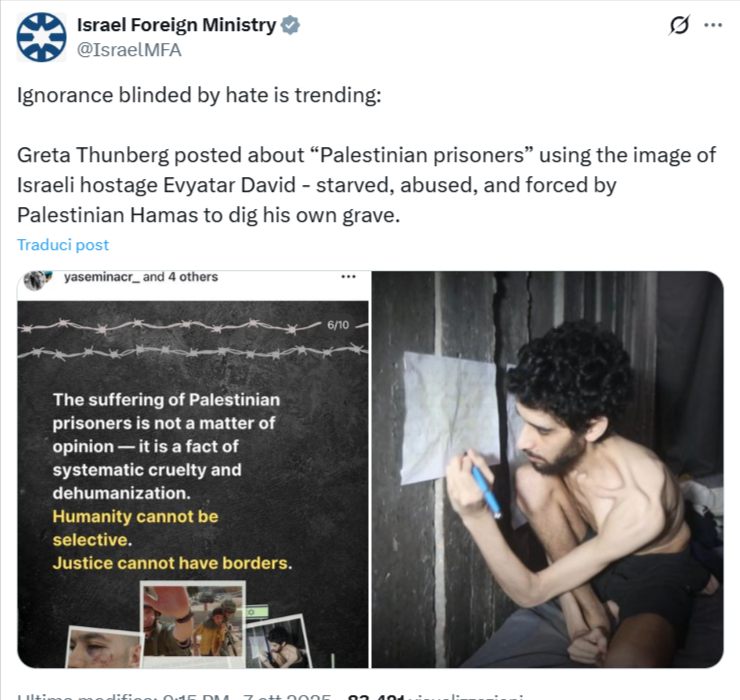Open the right photo of man writing
The image size is (740, 700).
tap(547, 469)
